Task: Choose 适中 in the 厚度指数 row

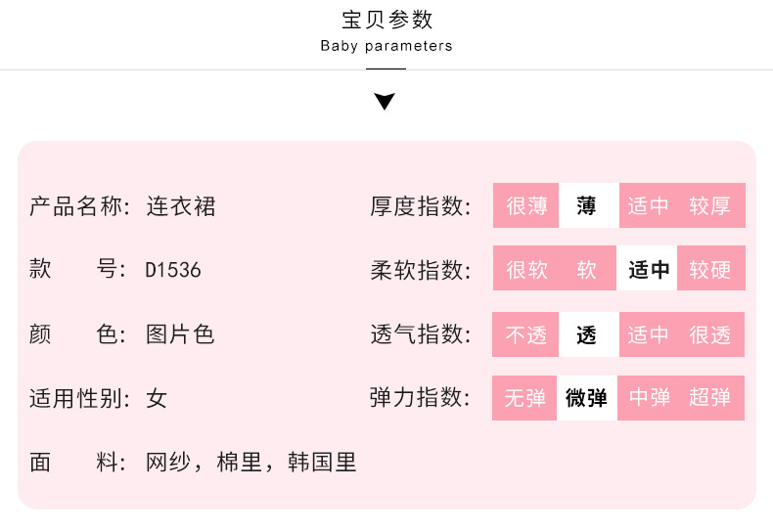Action: (649, 206)
